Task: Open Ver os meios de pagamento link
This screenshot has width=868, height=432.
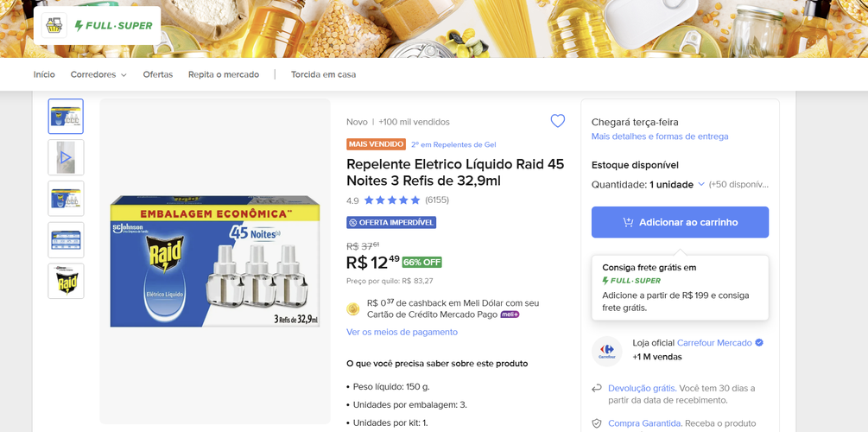Action: [x=402, y=332]
